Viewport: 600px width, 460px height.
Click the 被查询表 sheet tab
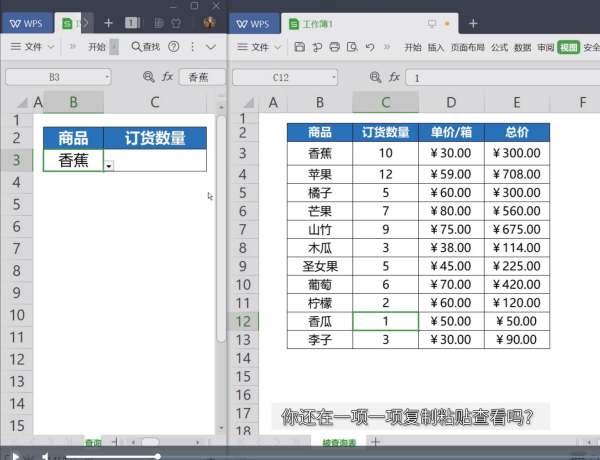(x=339, y=442)
